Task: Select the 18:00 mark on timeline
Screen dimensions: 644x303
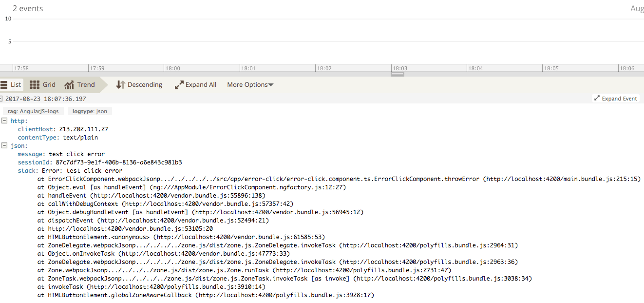Action: 172,68
